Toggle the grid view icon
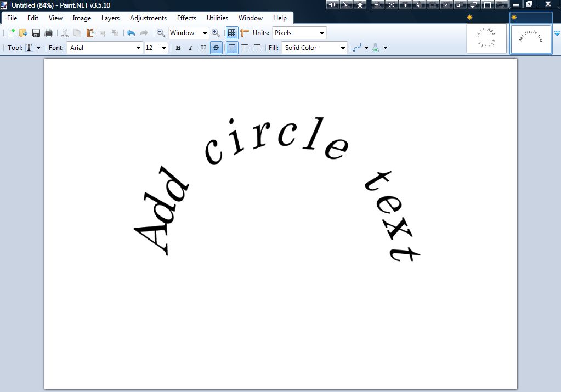 click(x=232, y=32)
